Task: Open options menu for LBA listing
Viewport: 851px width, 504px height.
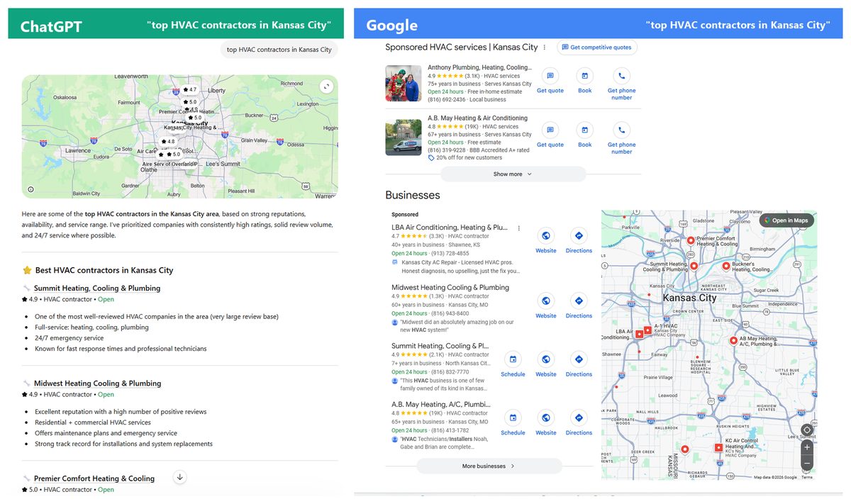Action: 519,228
